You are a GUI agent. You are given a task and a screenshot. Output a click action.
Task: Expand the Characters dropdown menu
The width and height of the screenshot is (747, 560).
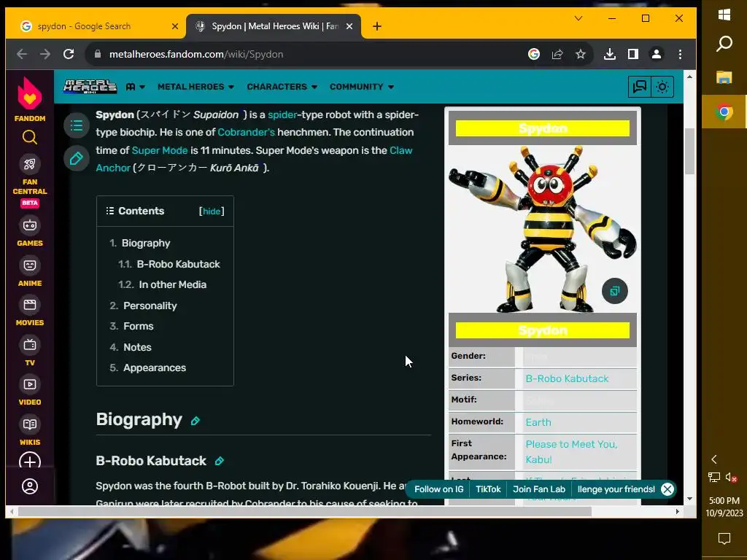tap(282, 87)
